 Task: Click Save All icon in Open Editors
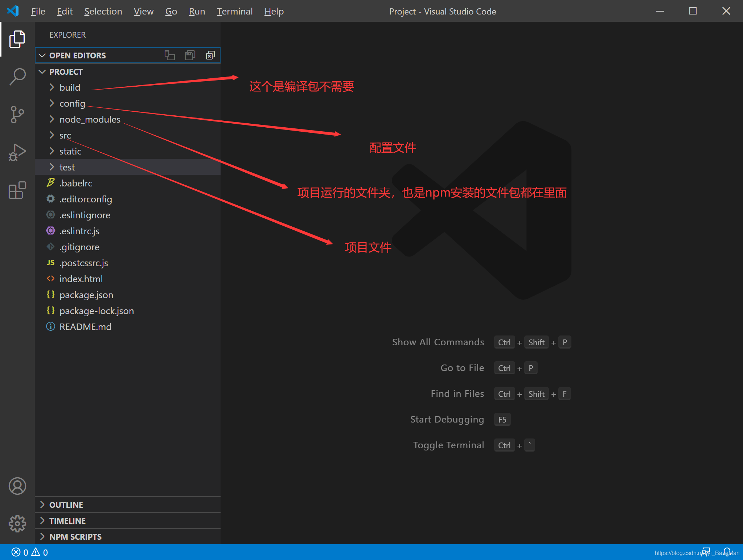point(190,55)
